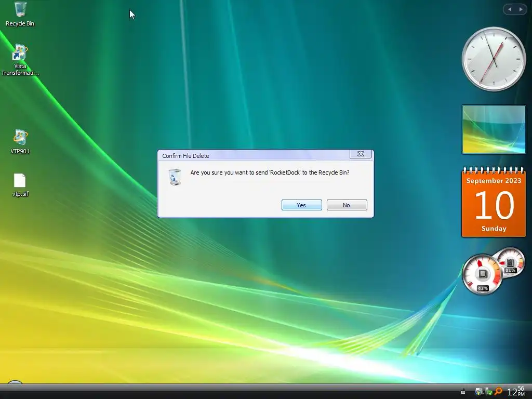Click the 'Are you sure' message text
This screenshot has width=532, height=399.
click(270, 172)
